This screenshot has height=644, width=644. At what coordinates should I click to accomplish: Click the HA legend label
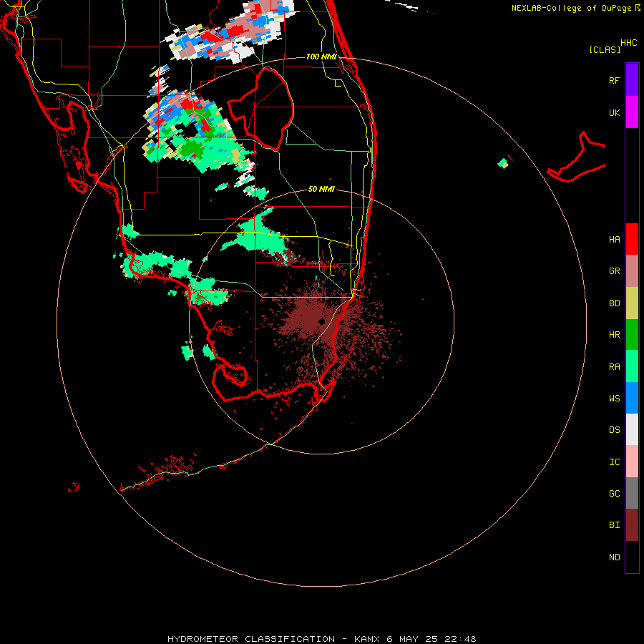614,240
